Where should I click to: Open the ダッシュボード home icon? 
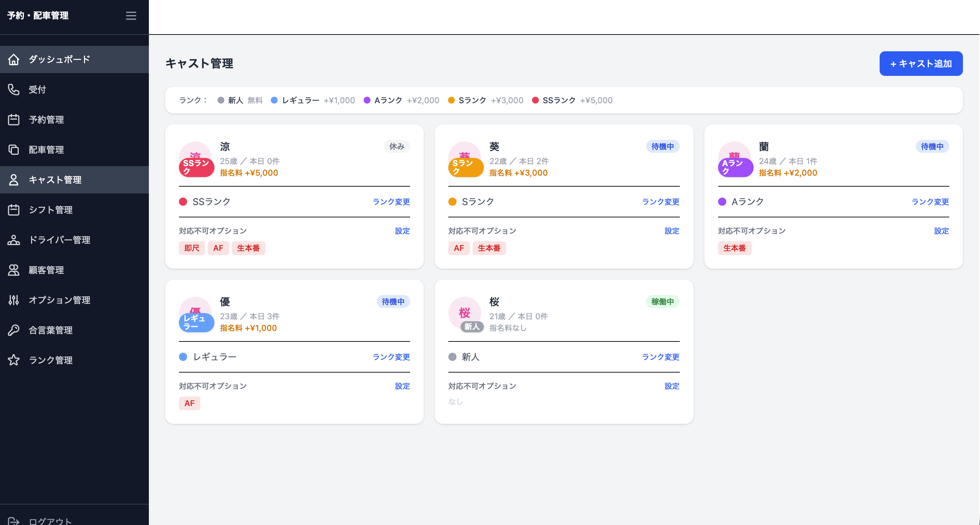14,59
